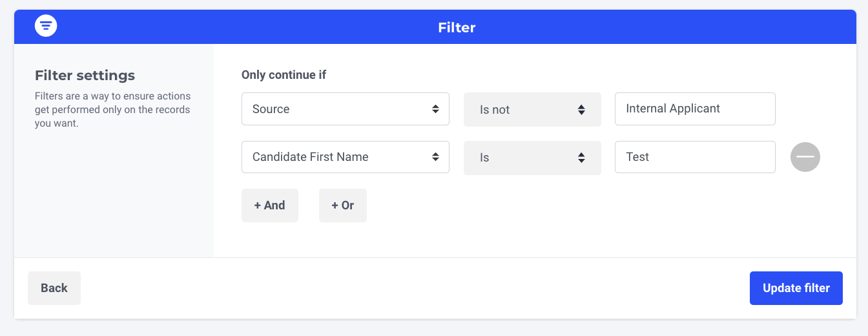Click the arrows icon in 'Is not' dropdown
Screen dimensions: 868x336
(x=581, y=110)
